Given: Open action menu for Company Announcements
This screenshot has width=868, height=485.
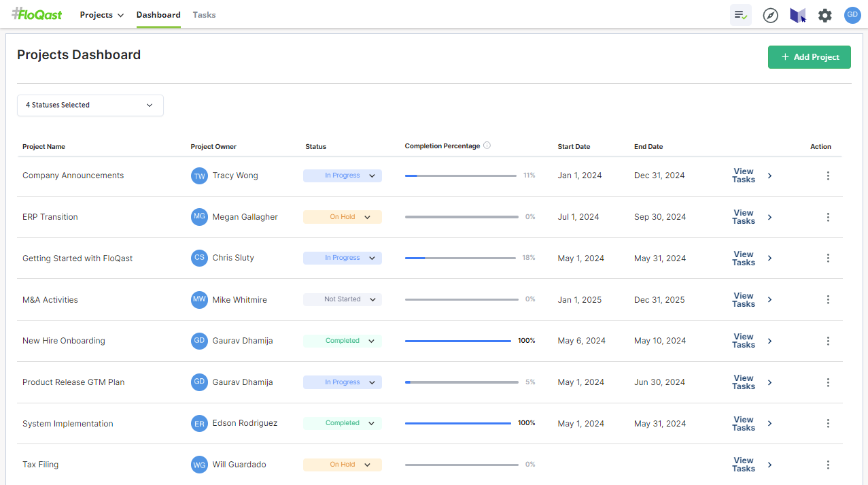Looking at the screenshot, I should click(x=828, y=175).
